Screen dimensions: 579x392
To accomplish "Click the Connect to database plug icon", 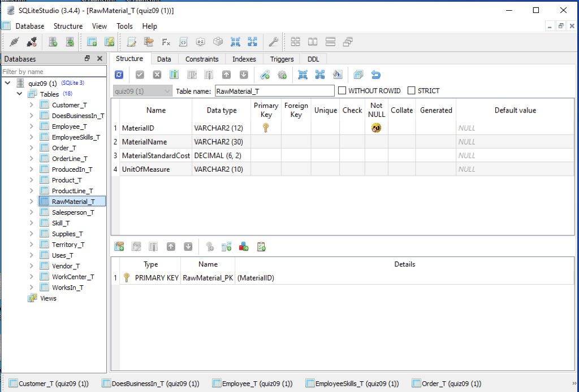I will (x=14, y=42).
